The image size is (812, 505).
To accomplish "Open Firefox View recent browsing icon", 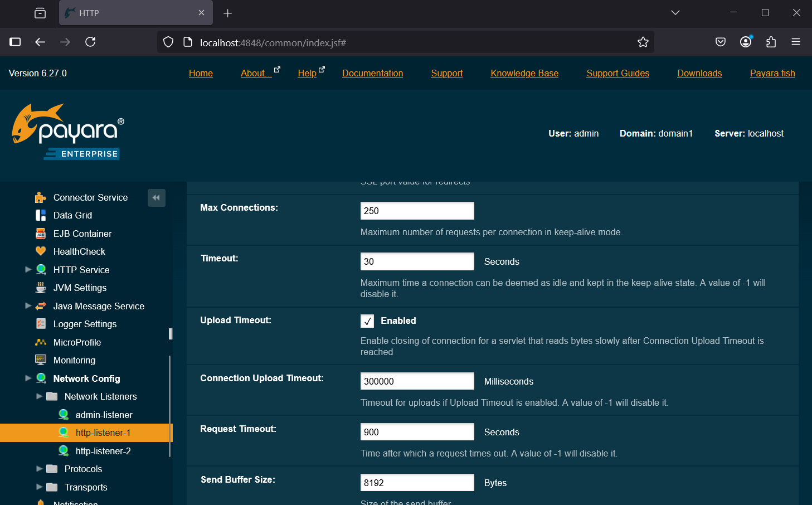I will [40, 13].
